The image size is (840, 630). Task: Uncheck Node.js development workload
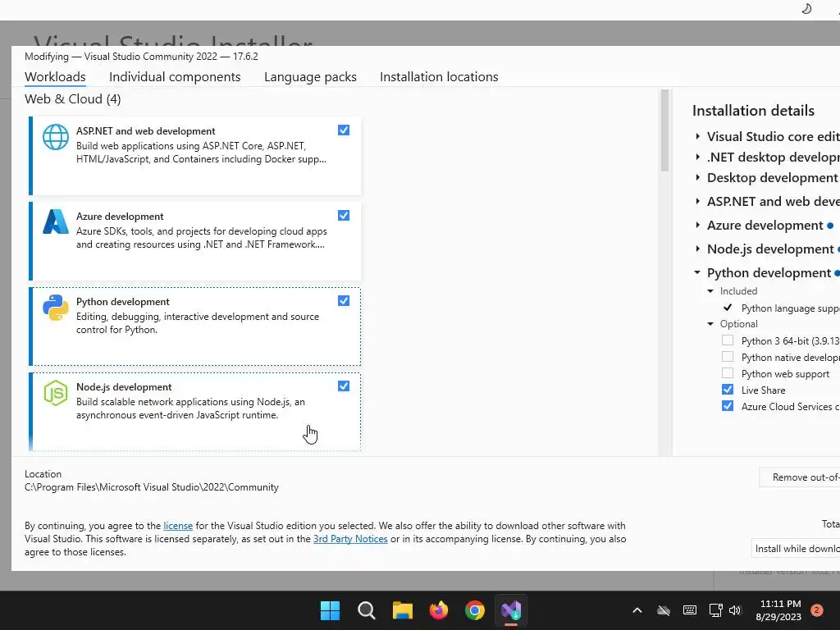[344, 386]
